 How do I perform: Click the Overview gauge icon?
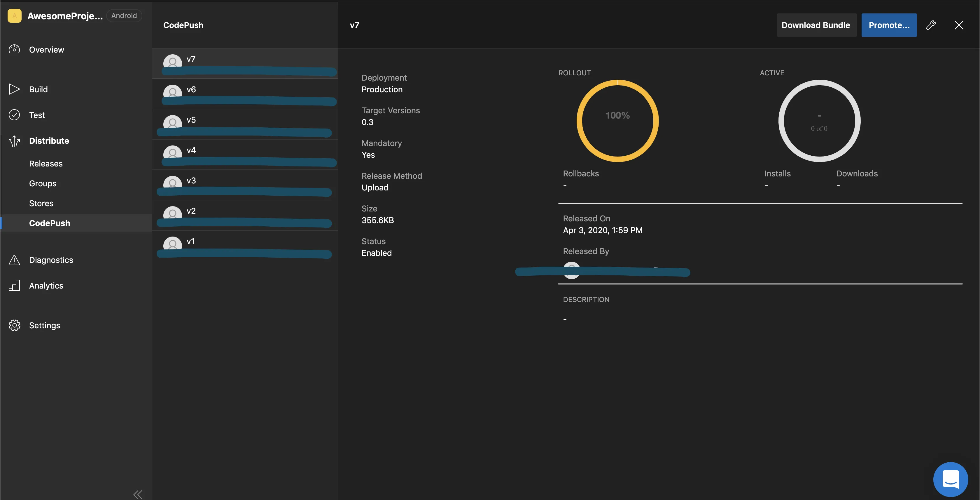point(15,50)
